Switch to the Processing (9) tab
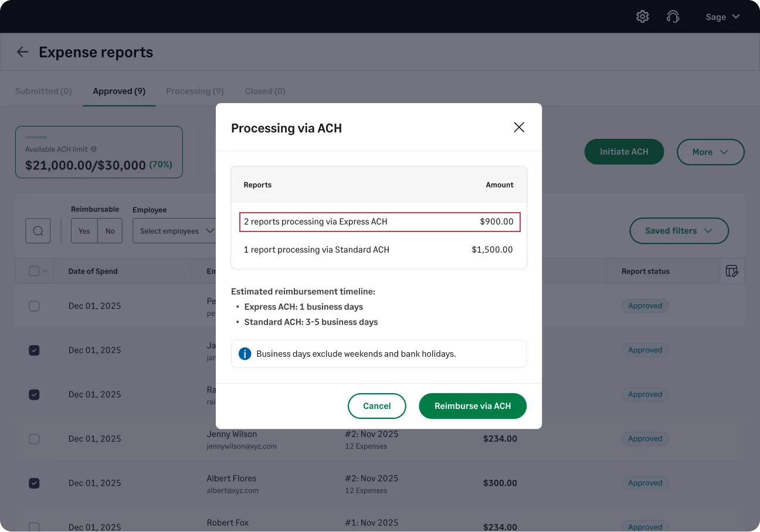760x532 pixels. pyautogui.click(x=195, y=91)
